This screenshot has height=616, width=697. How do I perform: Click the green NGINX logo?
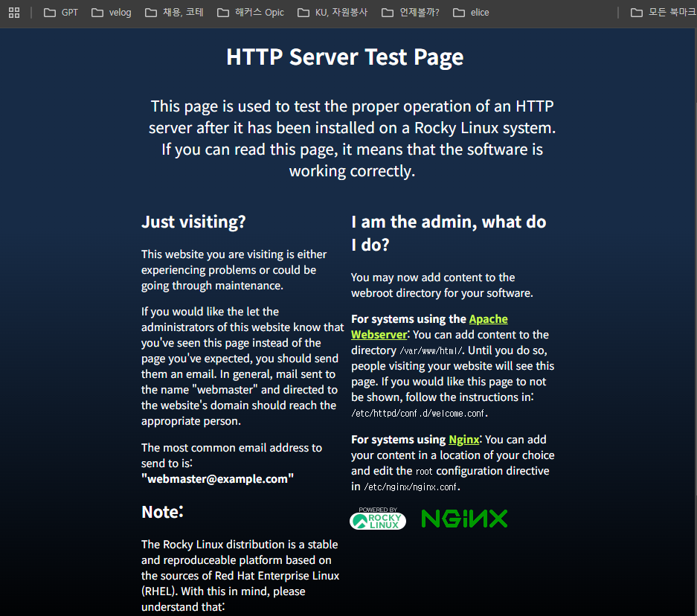(x=464, y=519)
